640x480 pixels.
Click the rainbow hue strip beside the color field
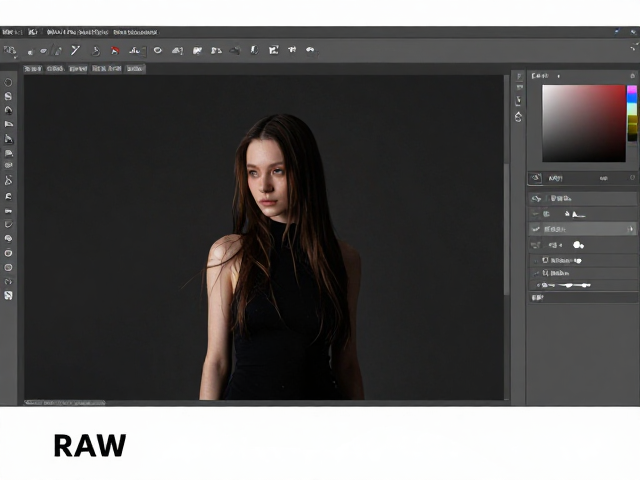coord(632,113)
